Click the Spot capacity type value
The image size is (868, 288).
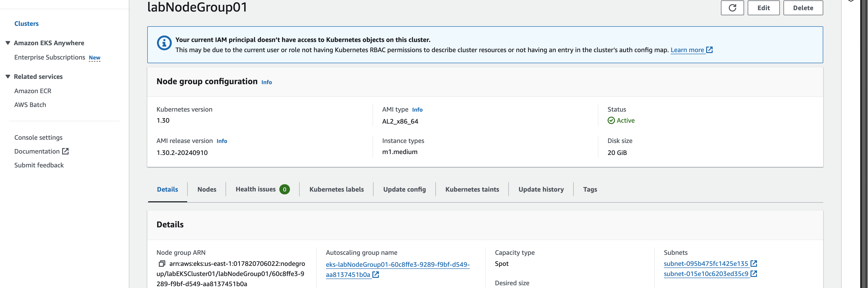[501, 264]
